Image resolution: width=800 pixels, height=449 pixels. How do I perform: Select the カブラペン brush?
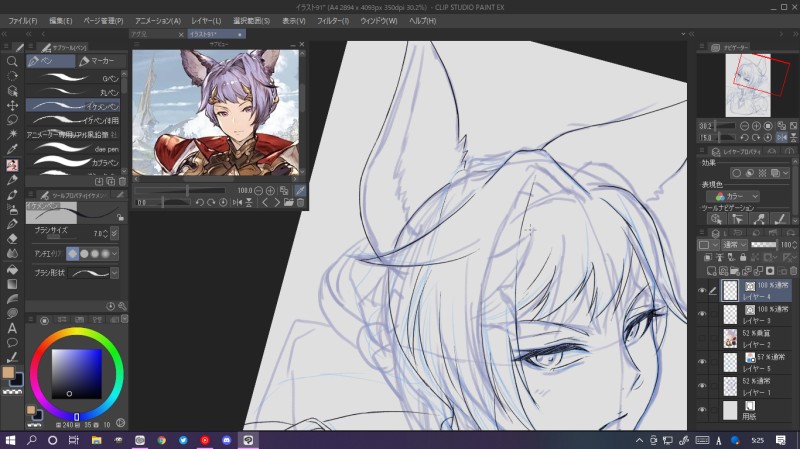pos(73,163)
